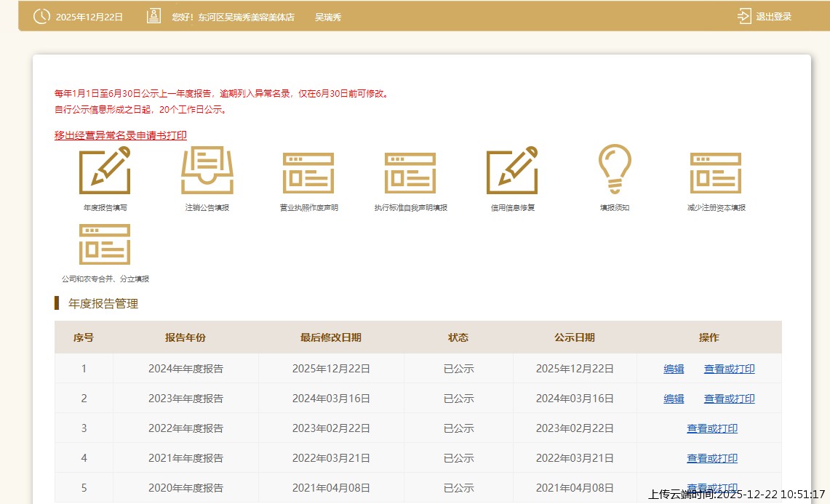This screenshot has height=504, width=830.
Task: Click the 退出登录 logout icon
Action: tap(744, 17)
